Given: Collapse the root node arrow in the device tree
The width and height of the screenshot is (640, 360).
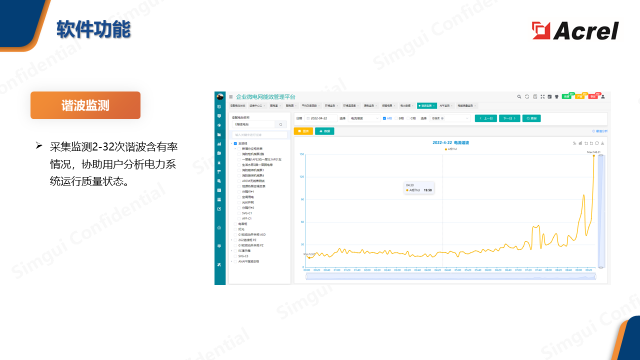Looking at the screenshot, I should (231, 144).
